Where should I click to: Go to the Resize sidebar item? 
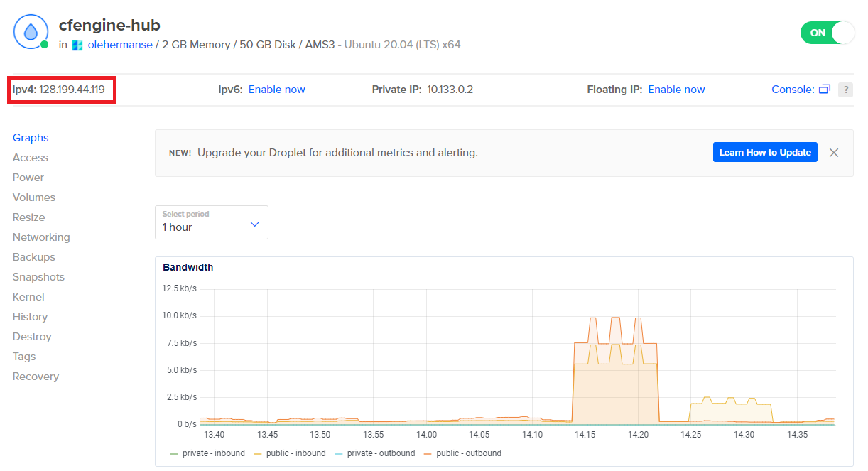click(x=28, y=217)
